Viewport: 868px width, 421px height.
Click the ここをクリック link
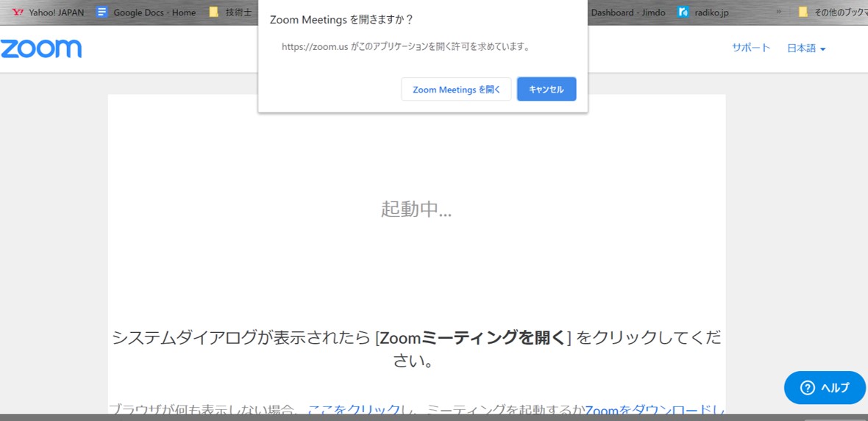coord(354,410)
